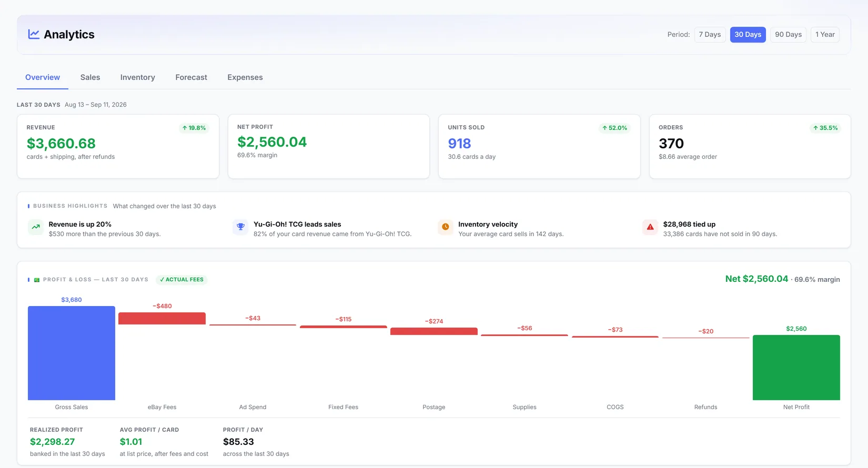This screenshot has height=468, width=868.
Task: Click the COGS axis label
Action: (615, 407)
